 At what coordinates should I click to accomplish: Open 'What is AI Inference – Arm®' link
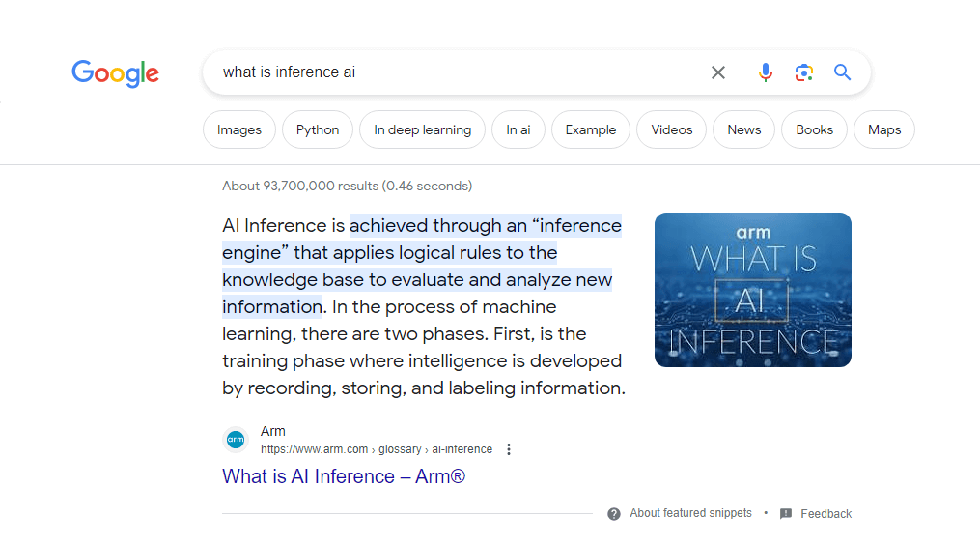pos(344,476)
